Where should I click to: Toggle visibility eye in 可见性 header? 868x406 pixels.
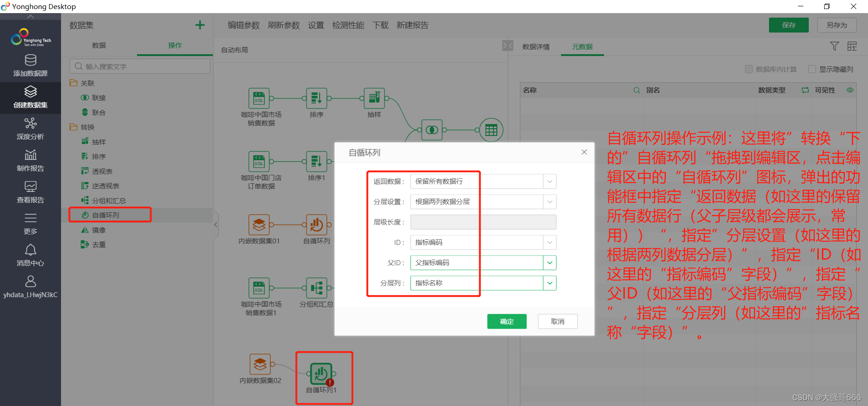(x=850, y=90)
